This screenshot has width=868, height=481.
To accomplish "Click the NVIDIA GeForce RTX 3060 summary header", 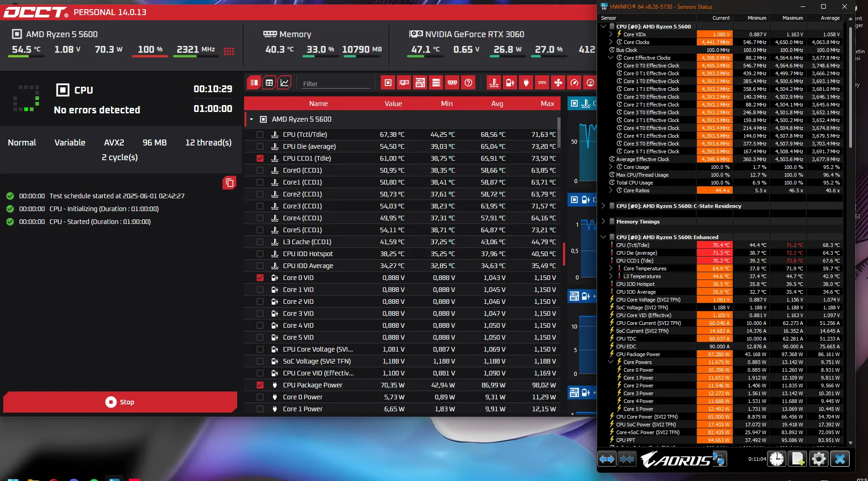I will [467, 34].
